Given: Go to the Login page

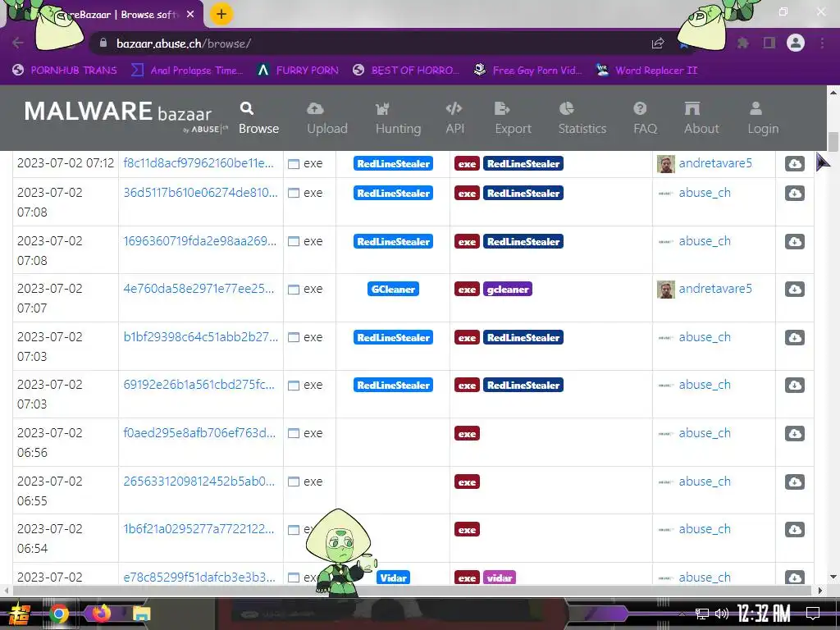Looking at the screenshot, I should 763,118.
